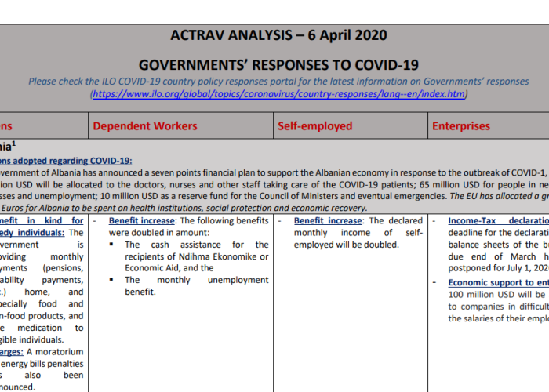Click 'energy bills penalties' text
The height and width of the screenshot is (392, 549).
coord(42,364)
